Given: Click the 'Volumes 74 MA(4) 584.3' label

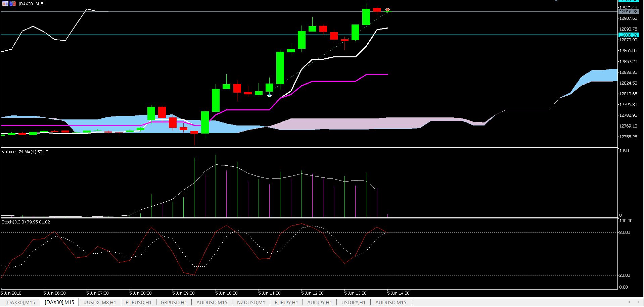Looking at the screenshot, I should (x=25, y=152).
